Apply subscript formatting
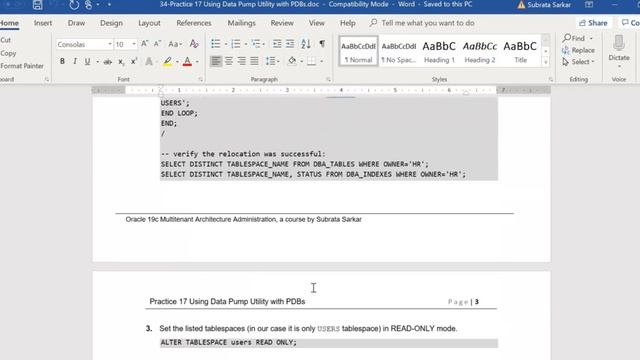This screenshot has height=360, width=640. click(121, 62)
